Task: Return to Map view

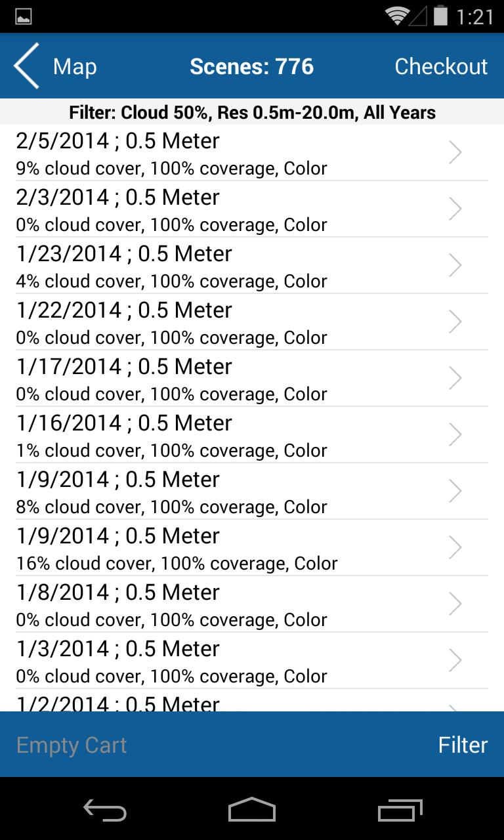Action: [75, 66]
